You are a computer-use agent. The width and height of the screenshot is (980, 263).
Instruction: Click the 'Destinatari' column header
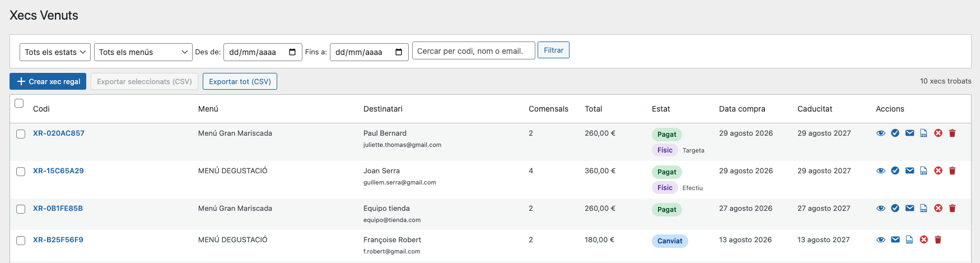pos(383,109)
